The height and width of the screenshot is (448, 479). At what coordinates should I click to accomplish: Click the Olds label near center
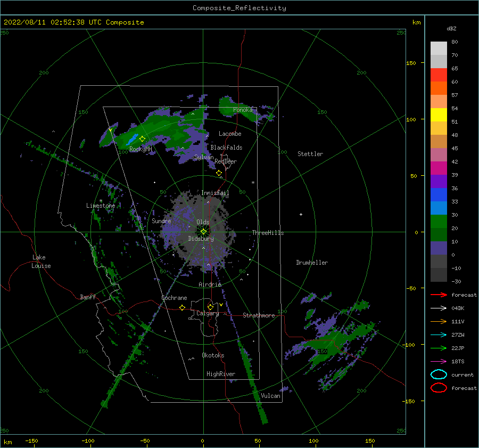tap(203, 222)
